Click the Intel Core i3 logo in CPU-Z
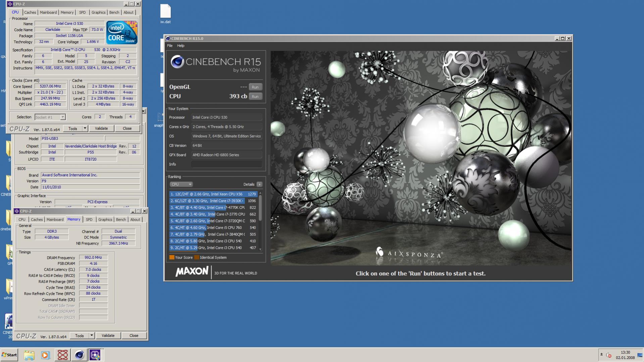 click(121, 32)
